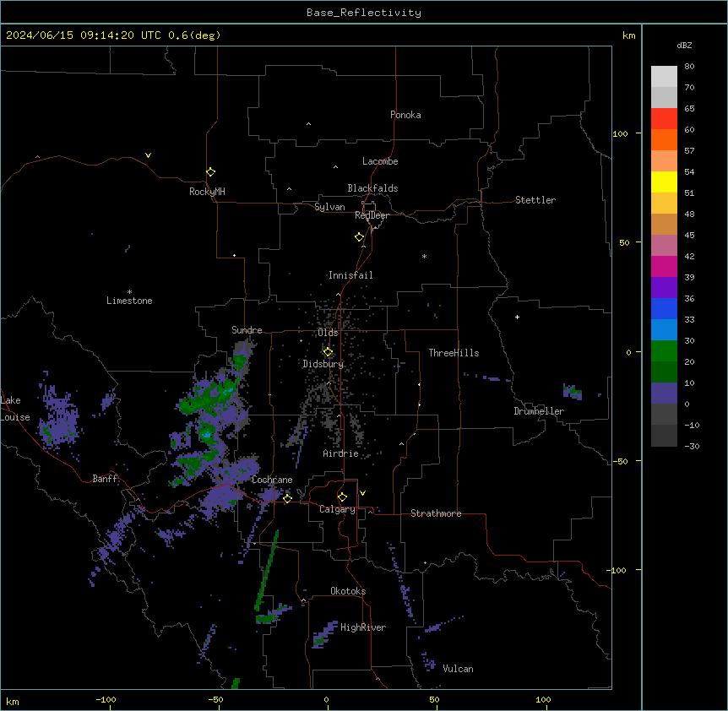Select the yellow diamond marker below Cochrane
Screen dimensions: 728x711
click(287, 498)
